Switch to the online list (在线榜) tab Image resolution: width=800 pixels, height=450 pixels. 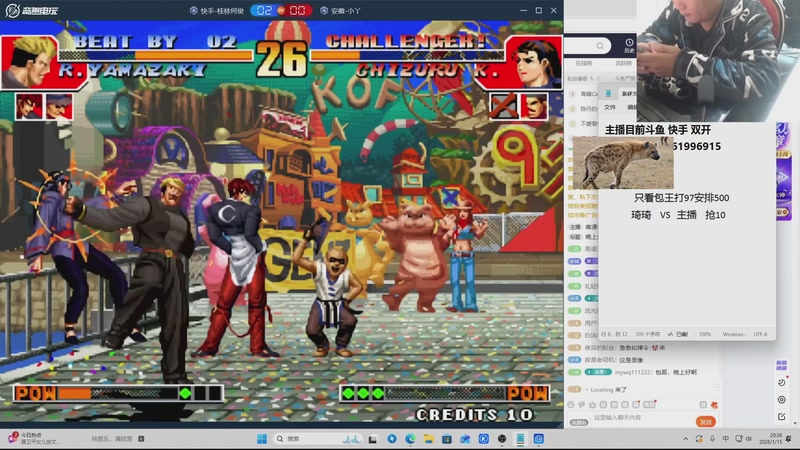(x=584, y=63)
